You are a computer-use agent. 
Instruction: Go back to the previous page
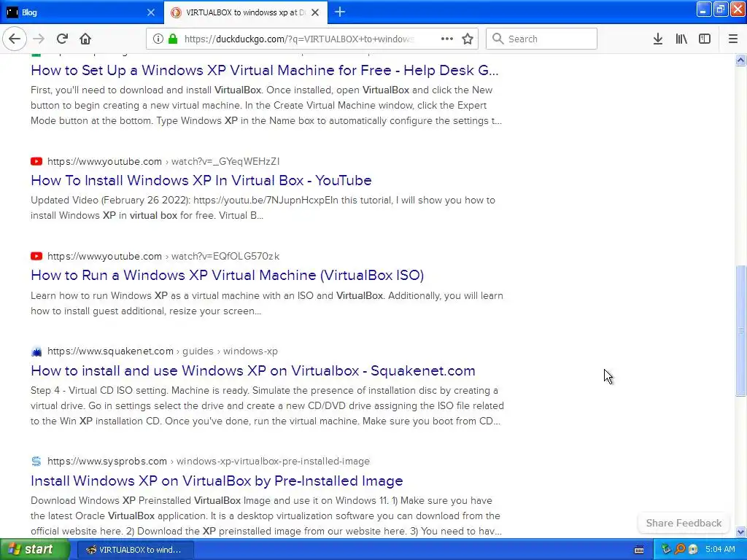pyautogui.click(x=15, y=39)
